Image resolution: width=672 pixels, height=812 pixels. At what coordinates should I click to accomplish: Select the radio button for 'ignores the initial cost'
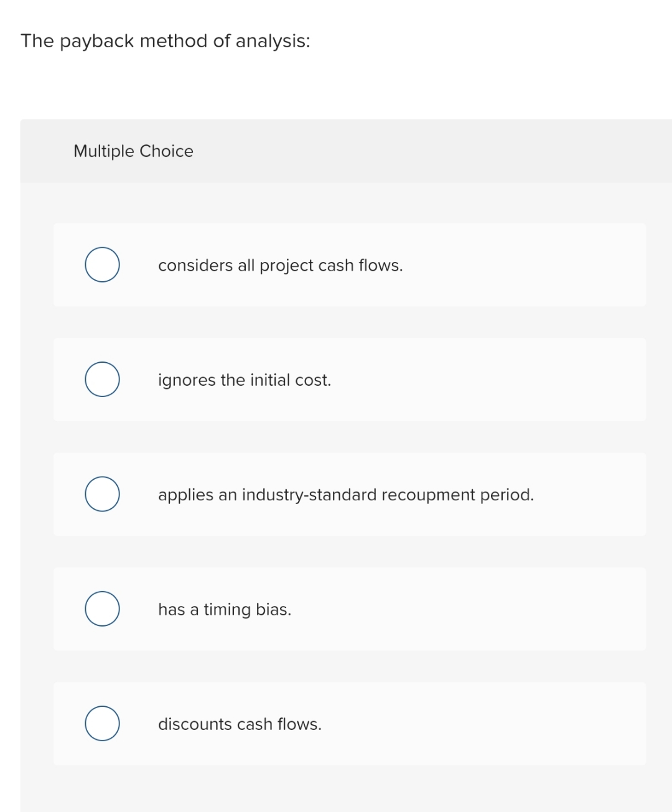[102, 379]
